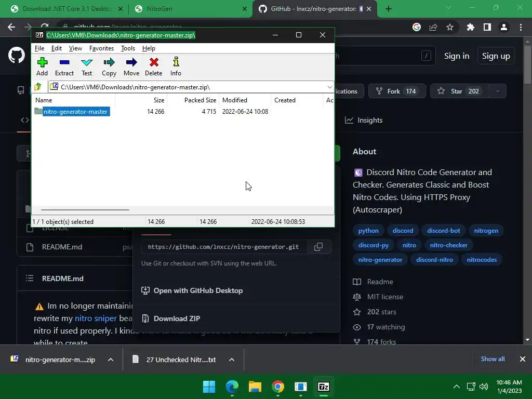Click the Add icon in 7-Zip toolbar
This screenshot has width=532, height=399.
[x=42, y=66]
